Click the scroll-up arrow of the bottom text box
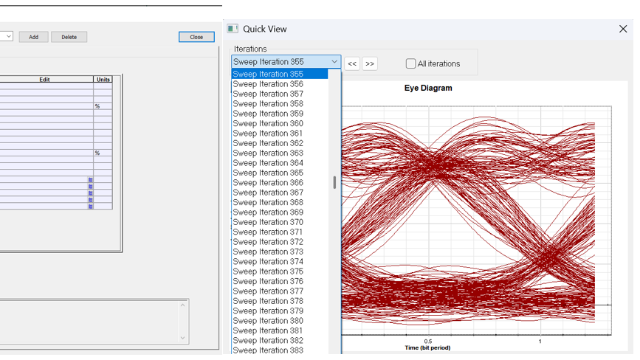This screenshot has height=360, width=640. click(x=182, y=305)
